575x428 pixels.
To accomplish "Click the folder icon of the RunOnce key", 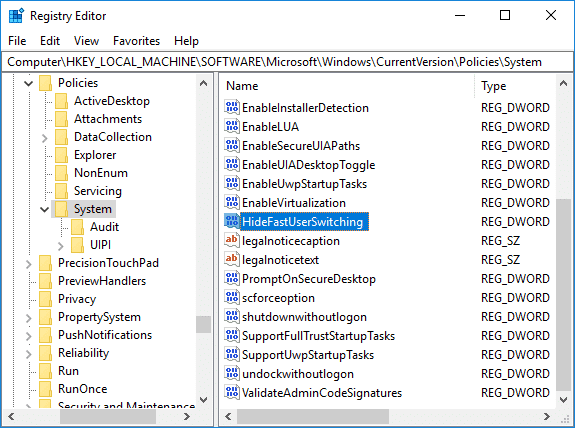I will [45, 389].
